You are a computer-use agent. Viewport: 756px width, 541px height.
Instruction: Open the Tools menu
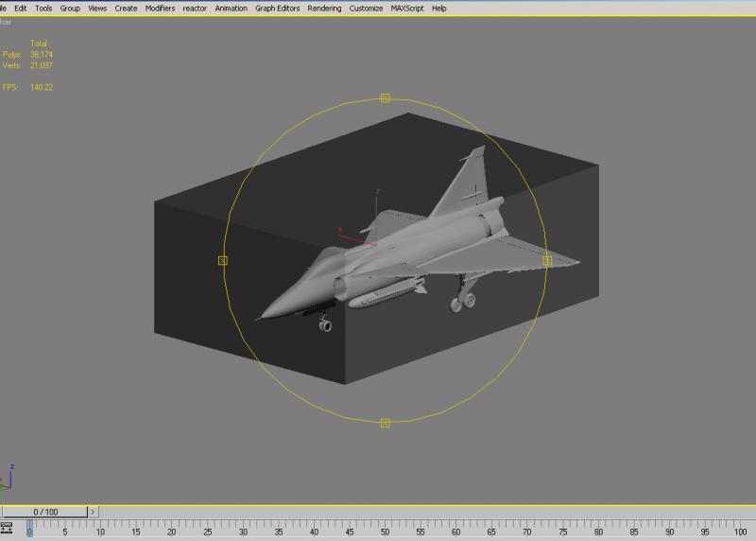tap(43, 9)
